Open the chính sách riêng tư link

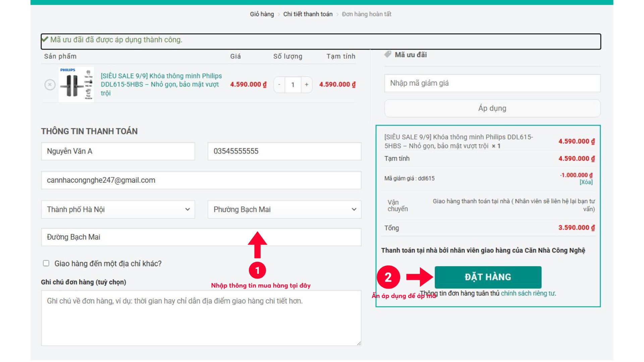tap(528, 293)
